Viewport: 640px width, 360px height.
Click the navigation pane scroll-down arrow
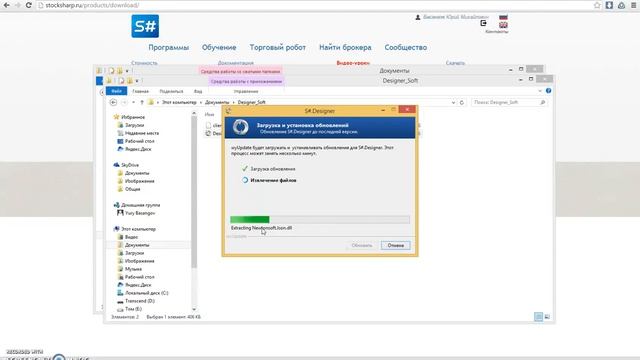194,309
